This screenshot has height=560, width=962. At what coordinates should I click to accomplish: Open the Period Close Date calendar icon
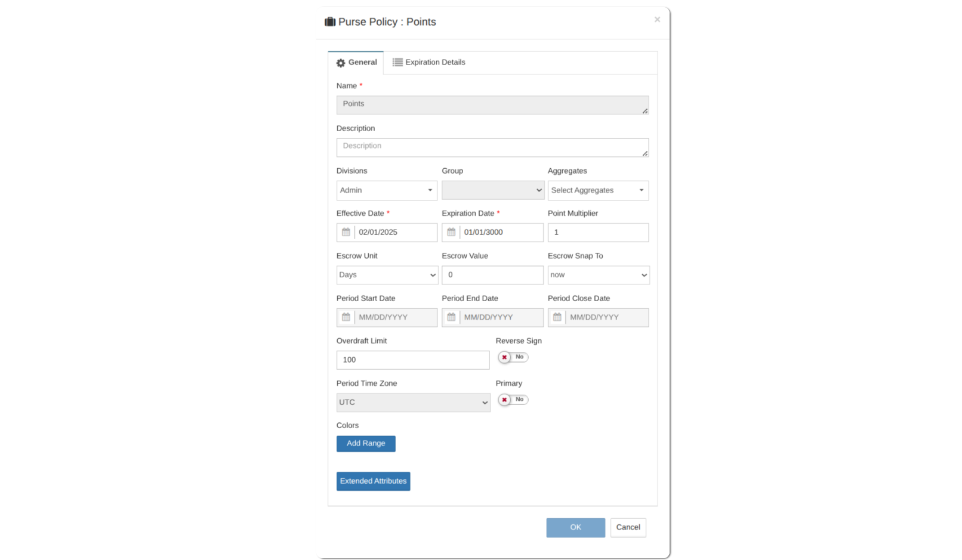557,317
